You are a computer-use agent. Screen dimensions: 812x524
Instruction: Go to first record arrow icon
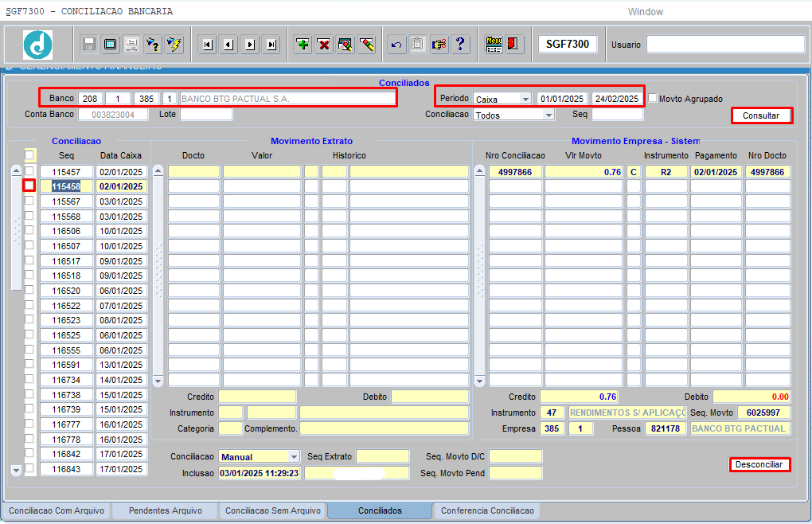208,45
